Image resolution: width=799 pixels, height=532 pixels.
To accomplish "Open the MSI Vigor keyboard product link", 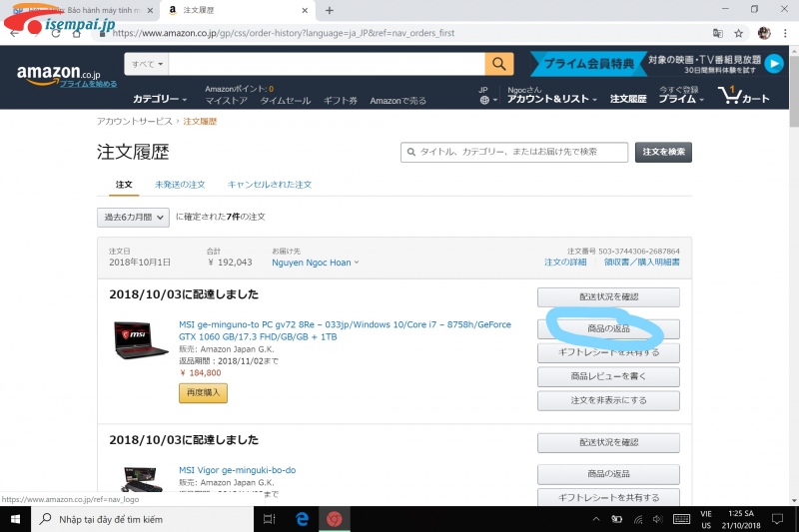I will click(x=237, y=470).
